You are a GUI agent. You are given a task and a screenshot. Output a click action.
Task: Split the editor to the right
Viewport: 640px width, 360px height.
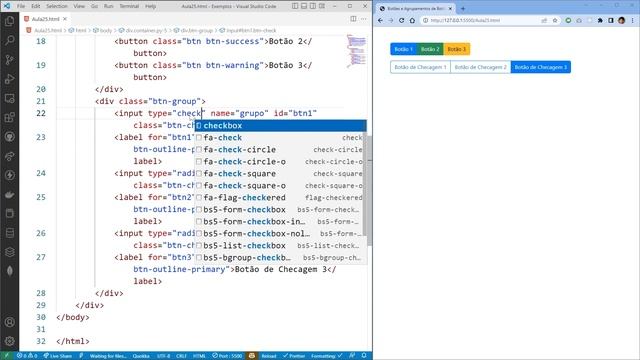click(x=353, y=19)
